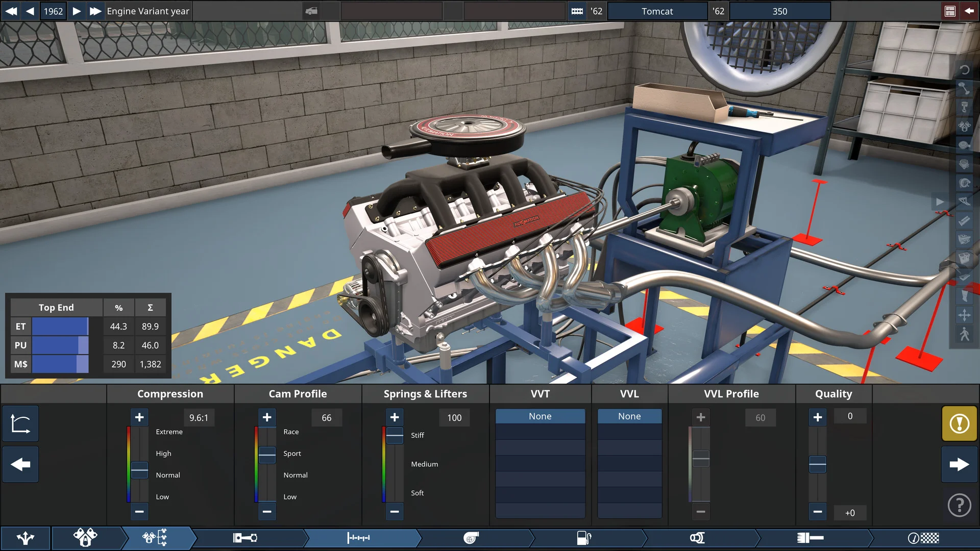Click the Tomcat engine name field

[657, 11]
